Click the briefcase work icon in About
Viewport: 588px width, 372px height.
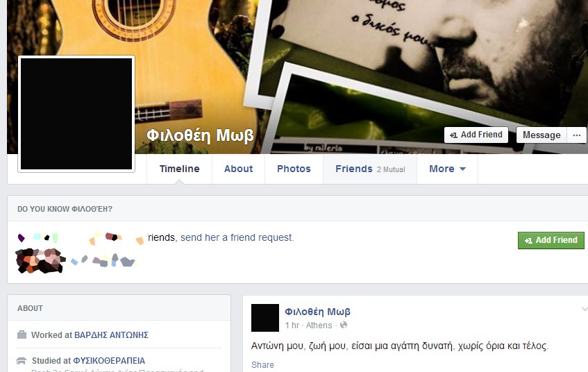pyautogui.click(x=22, y=335)
